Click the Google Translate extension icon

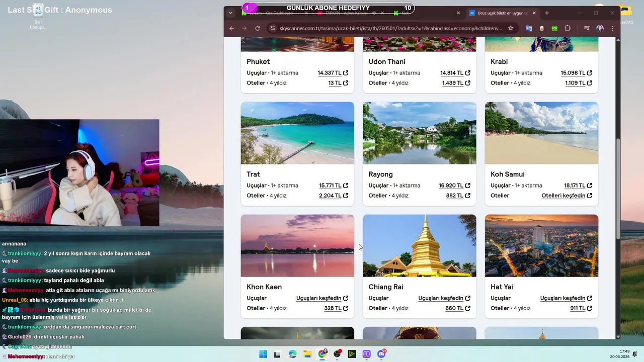click(x=529, y=28)
